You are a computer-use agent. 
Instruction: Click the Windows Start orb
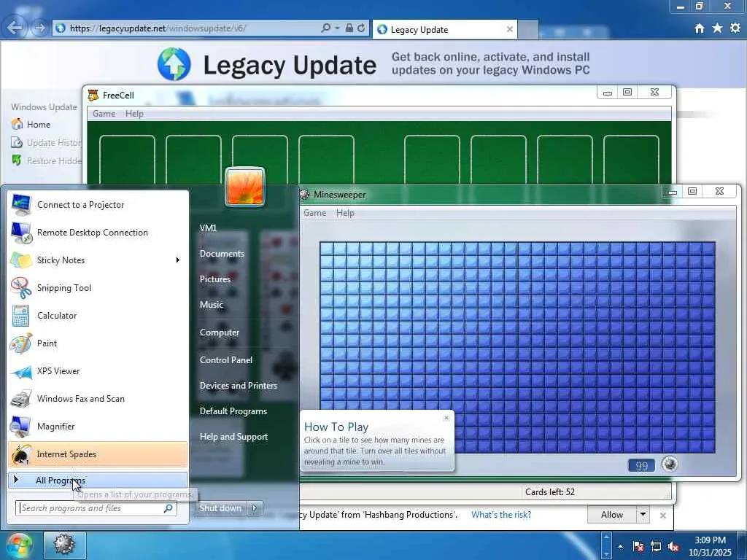pos(19,545)
